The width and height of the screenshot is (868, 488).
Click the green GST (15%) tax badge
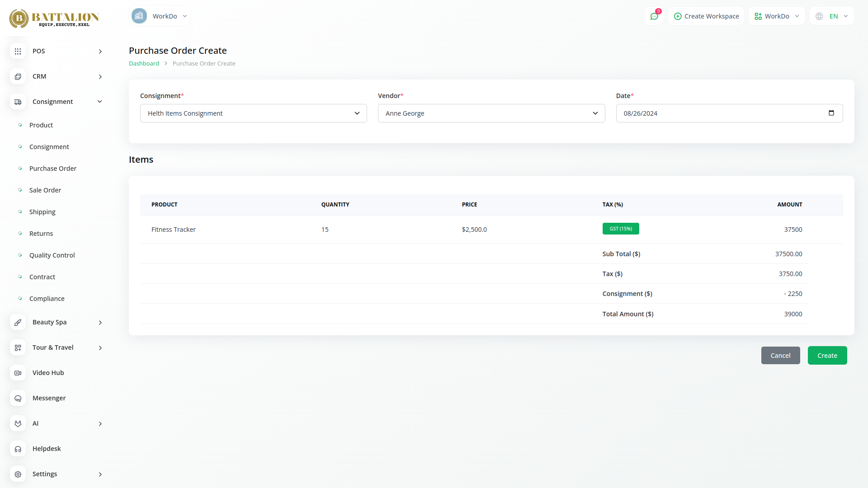620,229
